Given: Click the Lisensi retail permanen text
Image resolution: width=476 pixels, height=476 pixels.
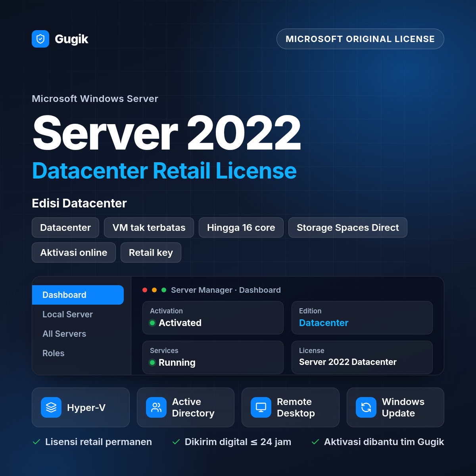Looking at the screenshot, I should [98, 442].
